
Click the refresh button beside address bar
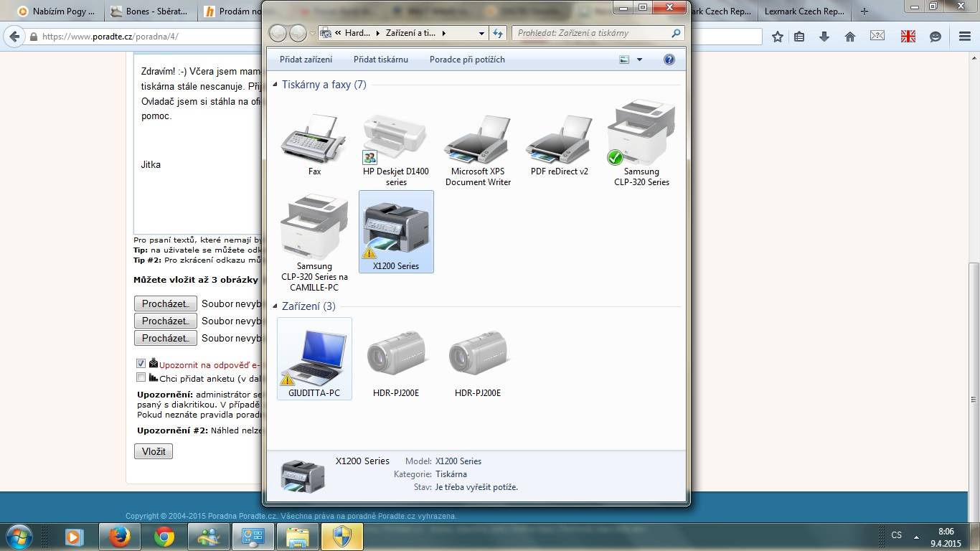coord(499,33)
